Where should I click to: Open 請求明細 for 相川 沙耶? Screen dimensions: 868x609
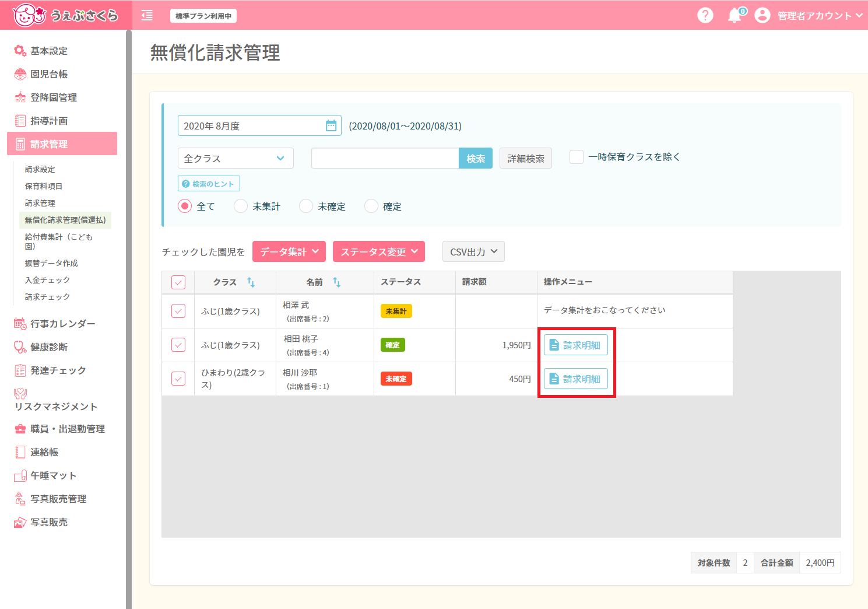(x=576, y=379)
